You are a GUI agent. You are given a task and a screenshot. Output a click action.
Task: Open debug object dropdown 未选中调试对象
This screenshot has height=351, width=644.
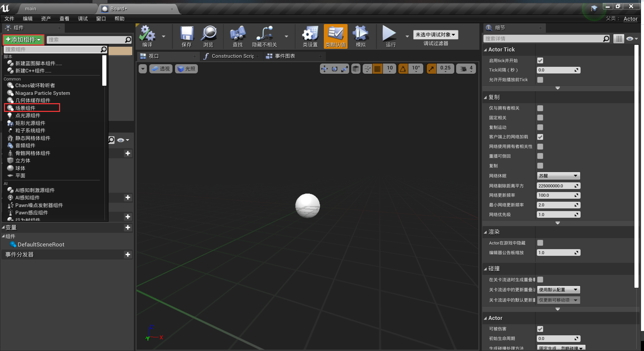pos(435,35)
